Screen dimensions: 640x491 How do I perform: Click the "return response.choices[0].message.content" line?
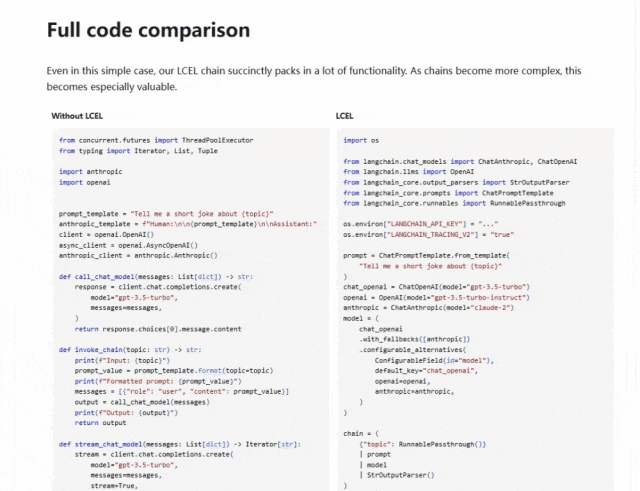[x=158, y=329]
